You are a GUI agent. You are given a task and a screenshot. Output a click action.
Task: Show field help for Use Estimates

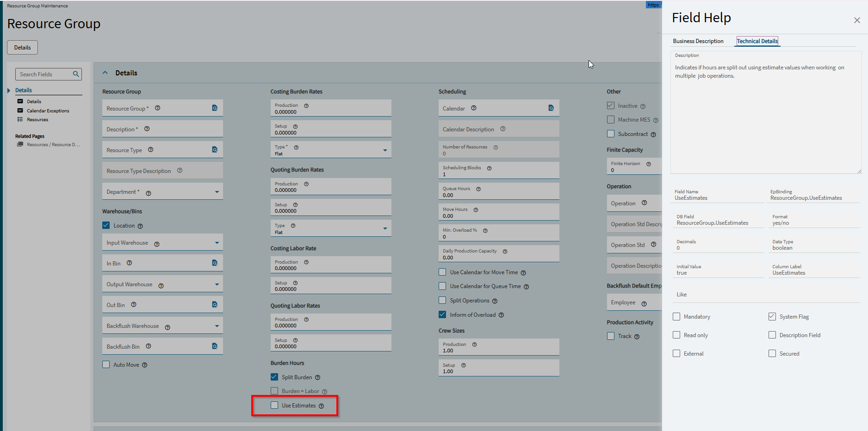[x=321, y=406]
